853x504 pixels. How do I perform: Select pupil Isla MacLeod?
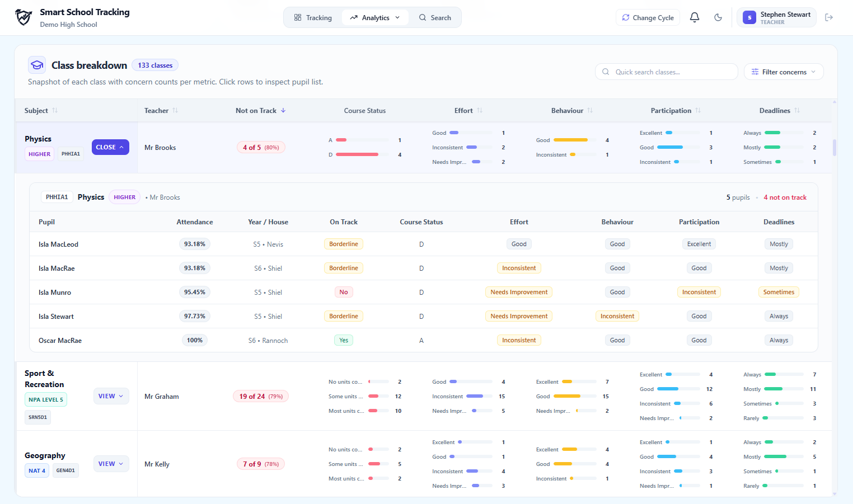click(58, 244)
